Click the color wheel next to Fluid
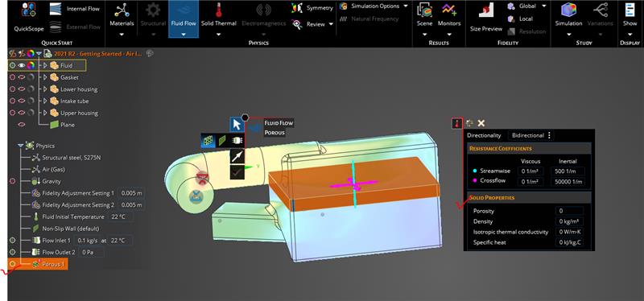Image resolution: width=644 pixels, height=301 pixels. click(x=31, y=65)
